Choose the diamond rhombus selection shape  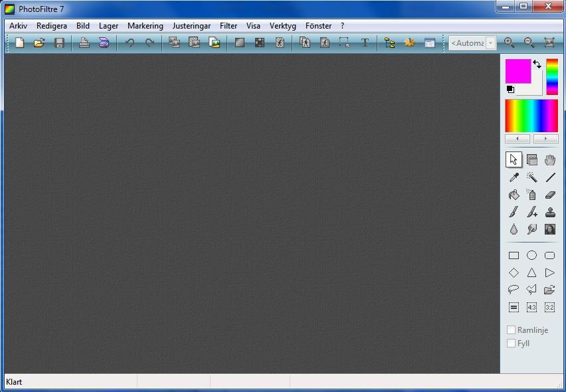pyautogui.click(x=514, y=273)
